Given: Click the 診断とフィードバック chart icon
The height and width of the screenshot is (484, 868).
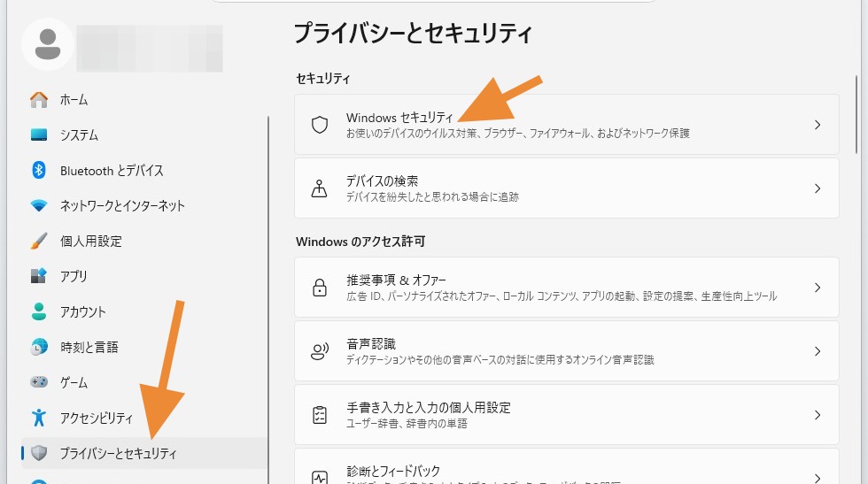Looking at the screenshot, I should click(320, 477).
